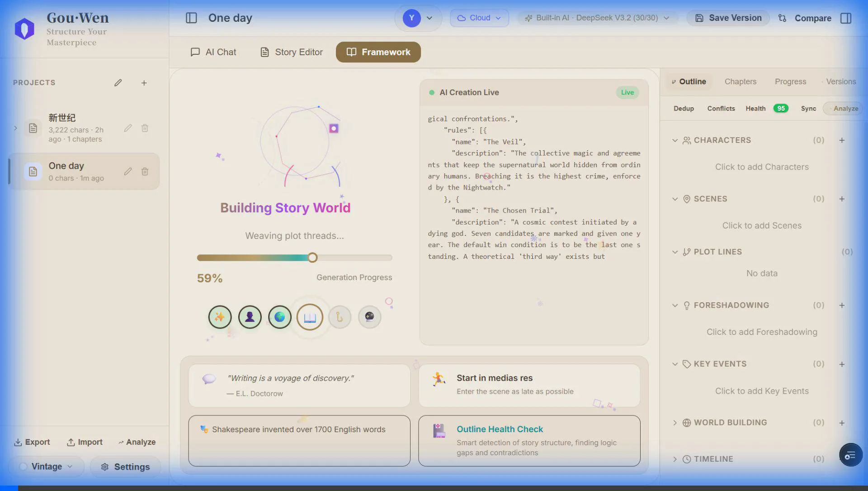
Task: Open the DeepSeek V3.2 model dropdown
Action: [x=597, y=19]
